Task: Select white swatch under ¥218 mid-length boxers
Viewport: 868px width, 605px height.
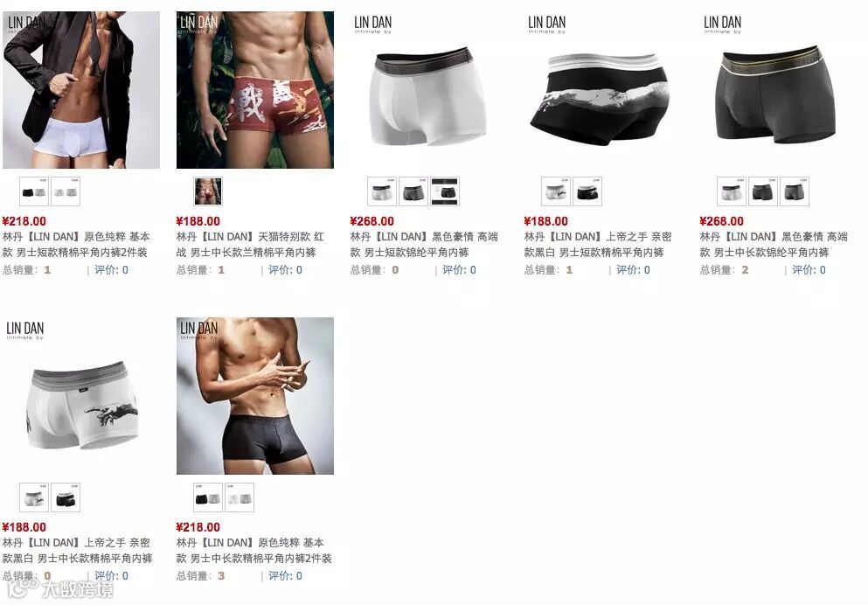Action: click(x=240, y=497)
